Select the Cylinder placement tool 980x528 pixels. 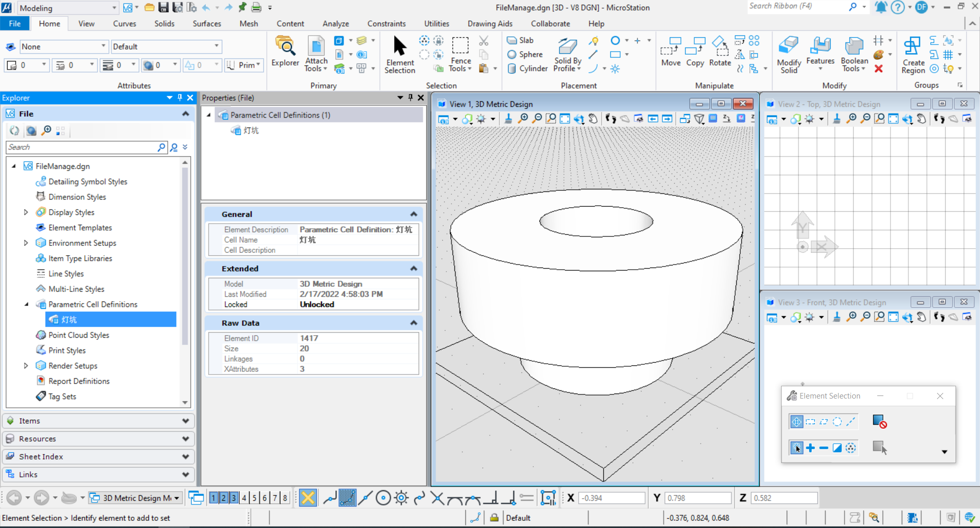pyautogui.click(x=527, y=69)
